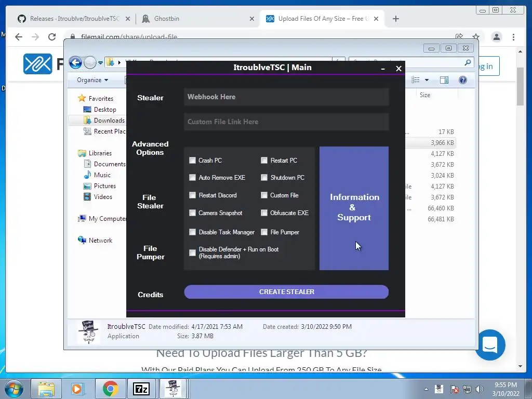Tick the Obfuscate EXE checkbox
Image resolution: width=532 pixels, height=399 pixels.
(264, 212)
